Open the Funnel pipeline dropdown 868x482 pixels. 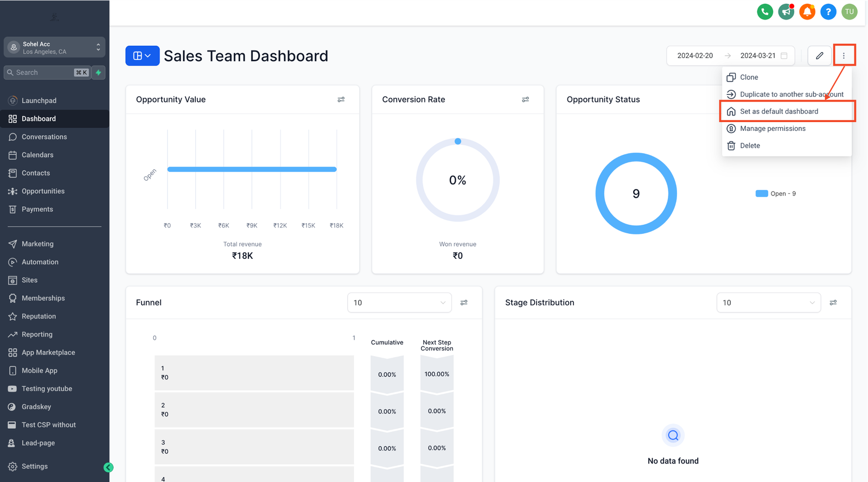tap(399, 302)
